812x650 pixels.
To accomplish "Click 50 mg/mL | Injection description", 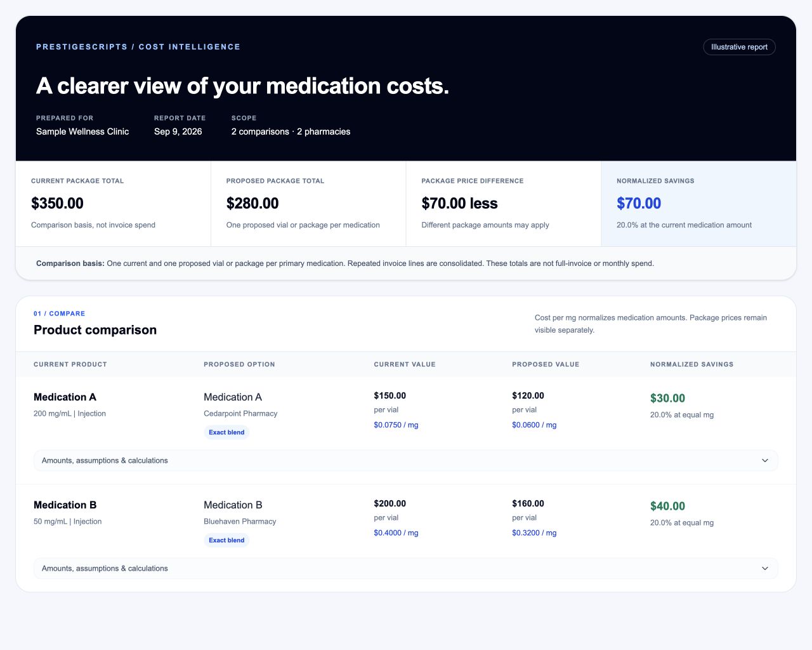I will click(67, 521).
